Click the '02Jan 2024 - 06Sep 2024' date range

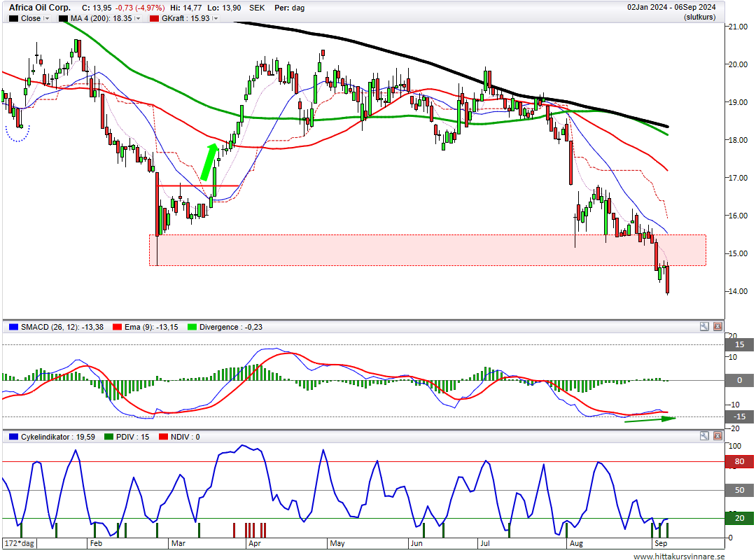(x=671, y=7)
